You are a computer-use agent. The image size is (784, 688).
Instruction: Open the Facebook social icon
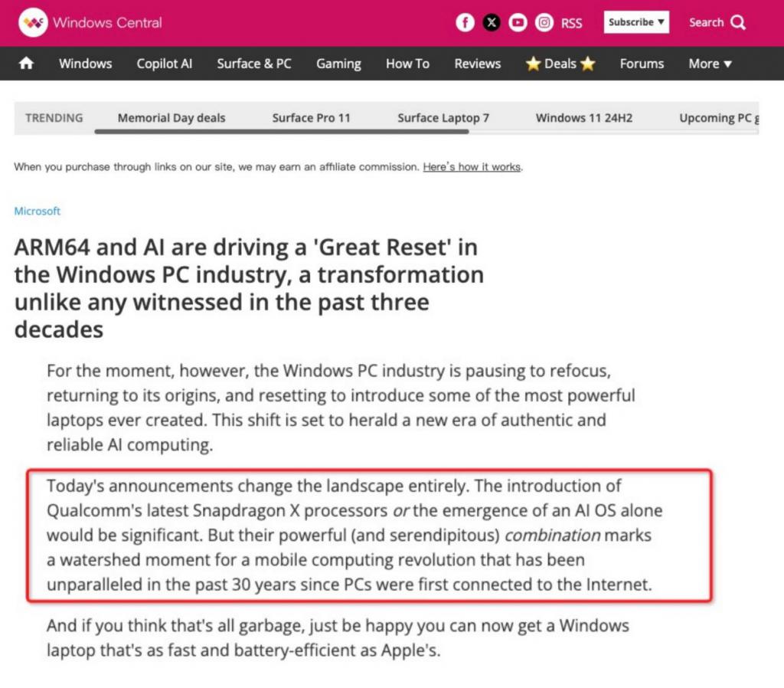point(465,22)
